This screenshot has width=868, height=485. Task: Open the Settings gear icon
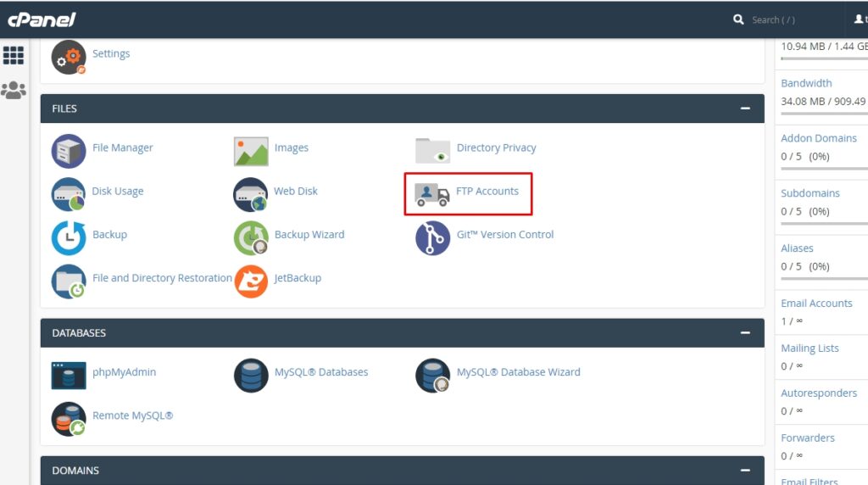pos(69,57)
